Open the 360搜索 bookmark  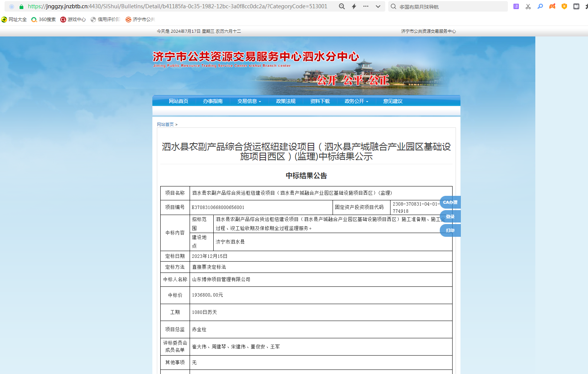(x=44, y=20)
